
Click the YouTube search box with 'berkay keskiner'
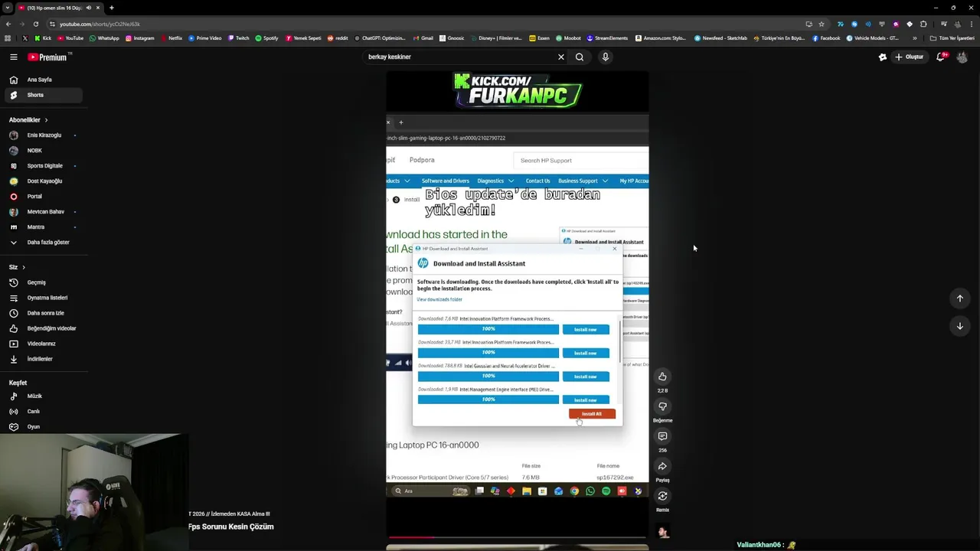coord(459,57)
